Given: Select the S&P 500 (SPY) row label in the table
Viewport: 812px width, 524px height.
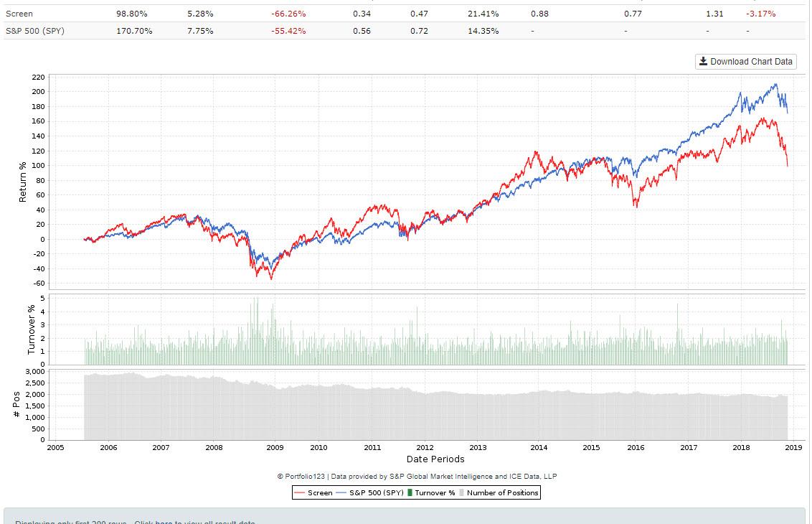Looking at the screenshot, I should coord(35,31).
